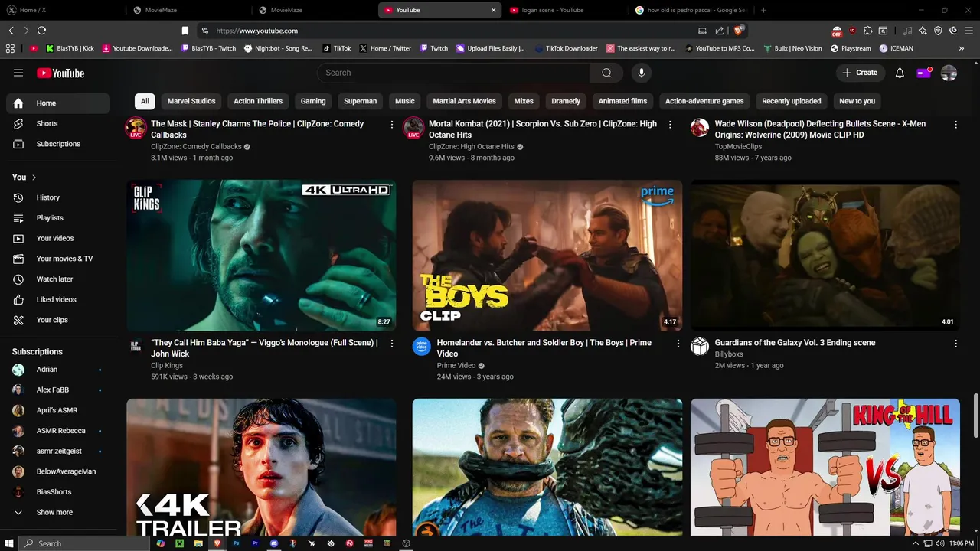Play the John Wick Baba Yaga thumbnail

pos(261,255)
